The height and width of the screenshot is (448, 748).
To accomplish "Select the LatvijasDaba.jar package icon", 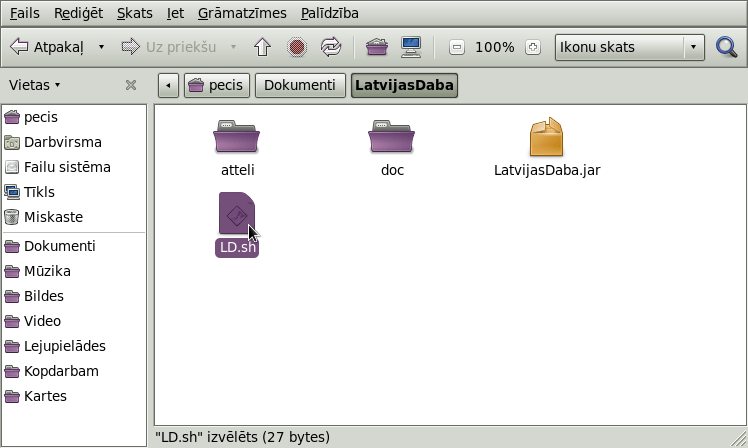I will click(x=547, y=137).
